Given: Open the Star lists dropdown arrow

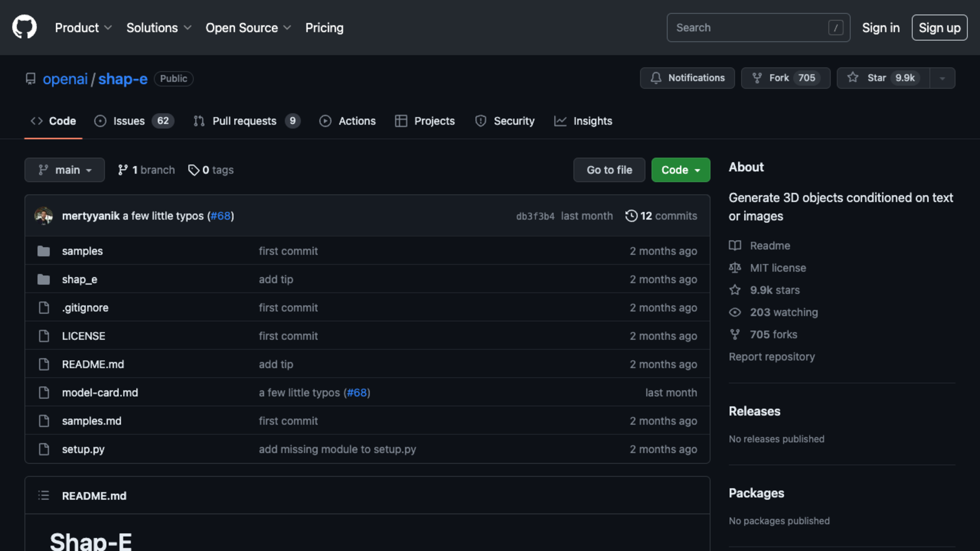Looking at the screenshot, I should click(x=942, y=78).
